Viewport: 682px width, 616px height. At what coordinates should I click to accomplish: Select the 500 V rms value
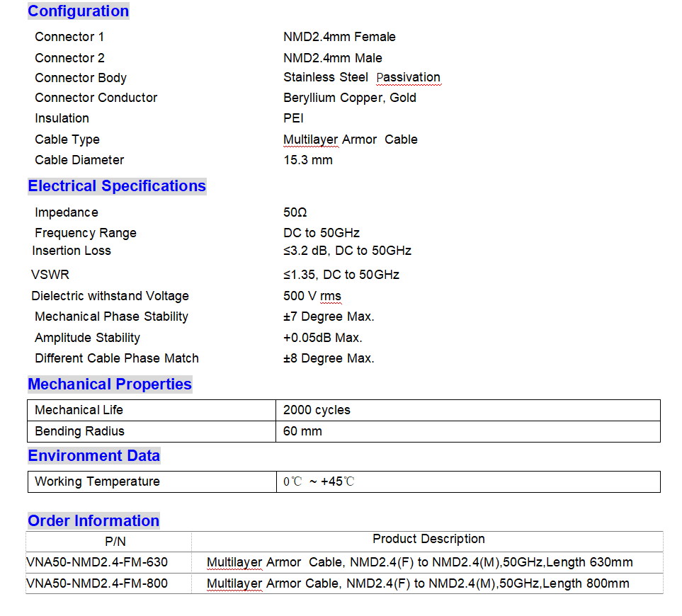click(312, 296)
